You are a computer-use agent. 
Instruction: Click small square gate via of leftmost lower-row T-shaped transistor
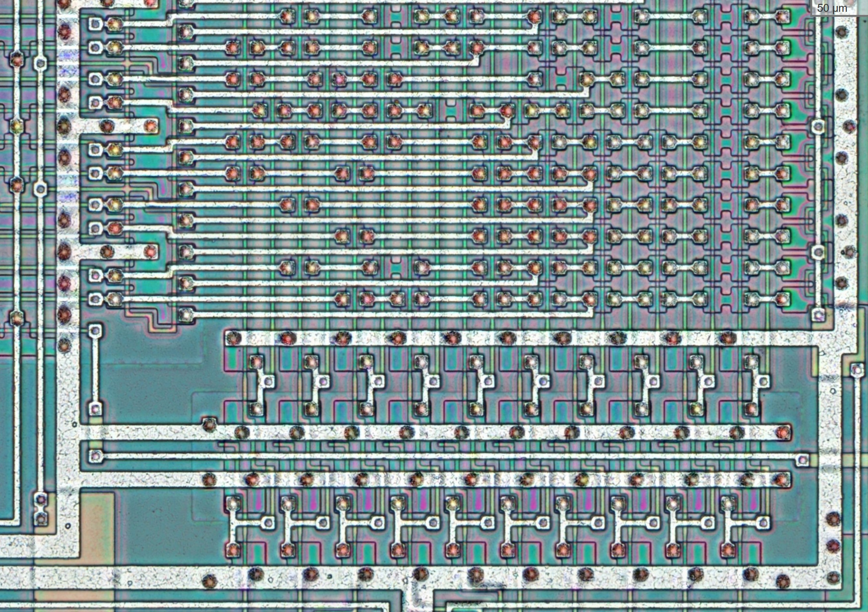268,522
